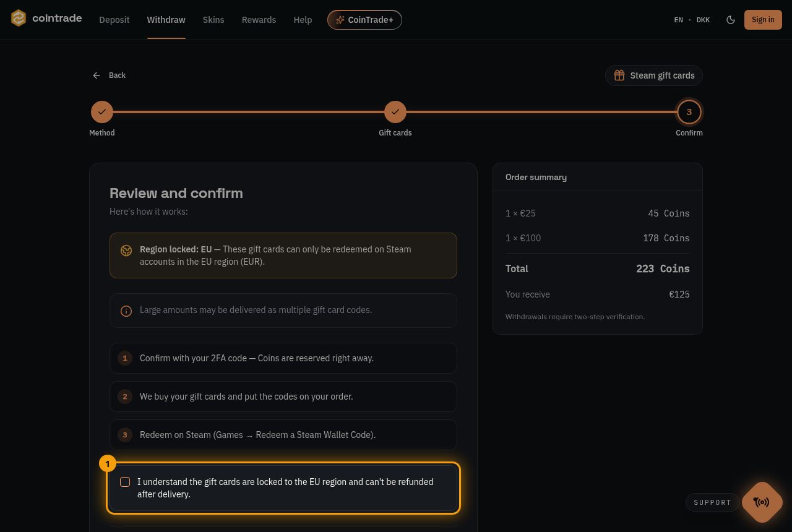Image resolution: width=792 pixels, height=532 pixels.
Task: Click the 'Method' step label
Action: (x=102, y=133)
